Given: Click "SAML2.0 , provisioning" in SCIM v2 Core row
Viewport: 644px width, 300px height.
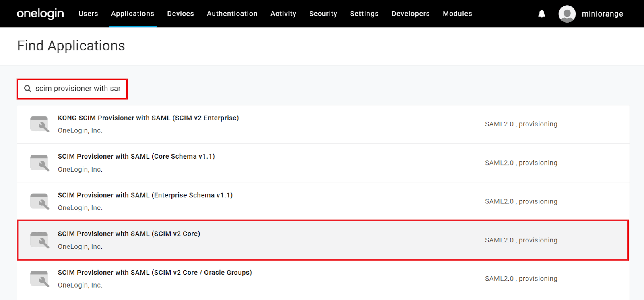Looking at the screenshot, I should pos(521,240).
